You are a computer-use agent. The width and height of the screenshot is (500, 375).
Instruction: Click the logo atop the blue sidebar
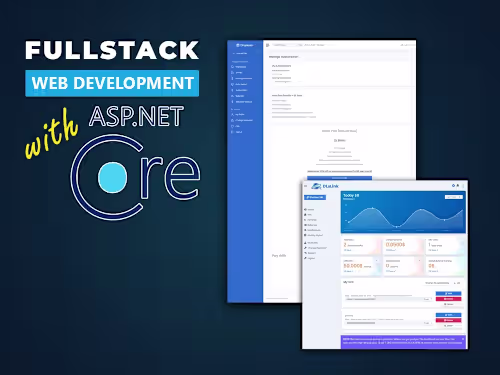pos(245,45)
